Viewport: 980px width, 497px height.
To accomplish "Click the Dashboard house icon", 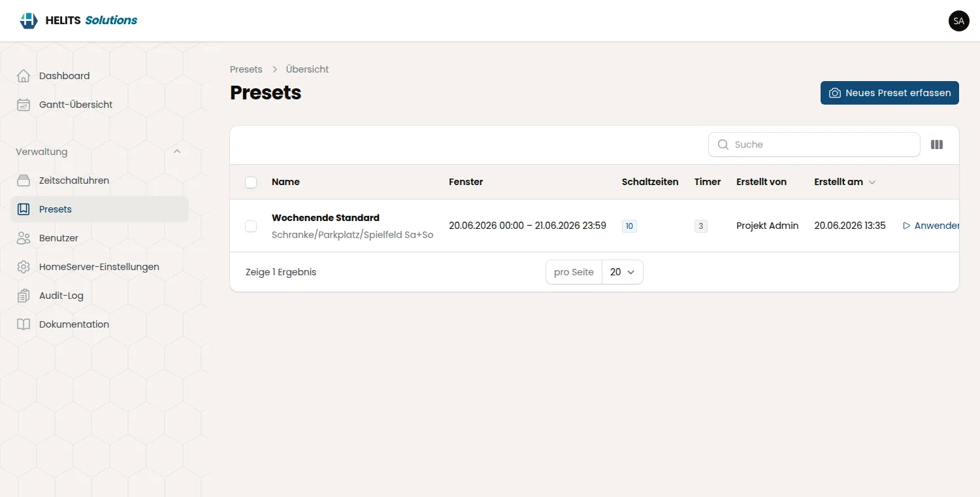I will pos(24,76).
